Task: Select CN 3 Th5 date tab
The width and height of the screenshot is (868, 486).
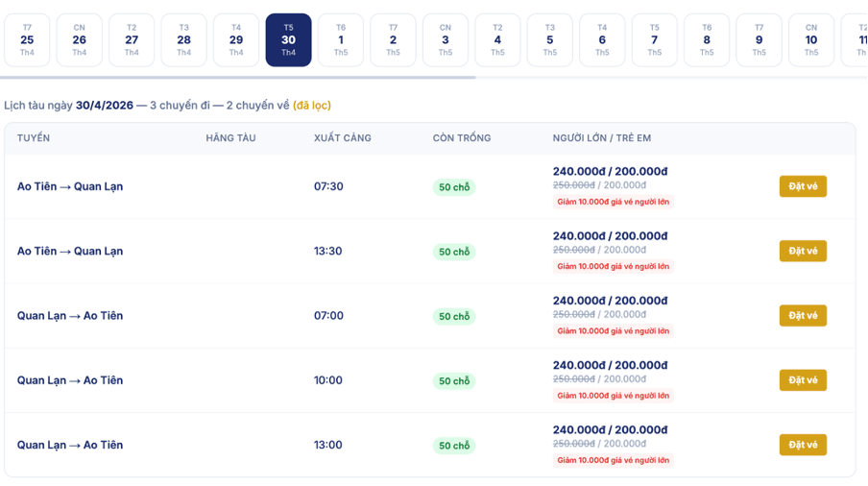Action: pyautogui.click(x=446, y=39)
